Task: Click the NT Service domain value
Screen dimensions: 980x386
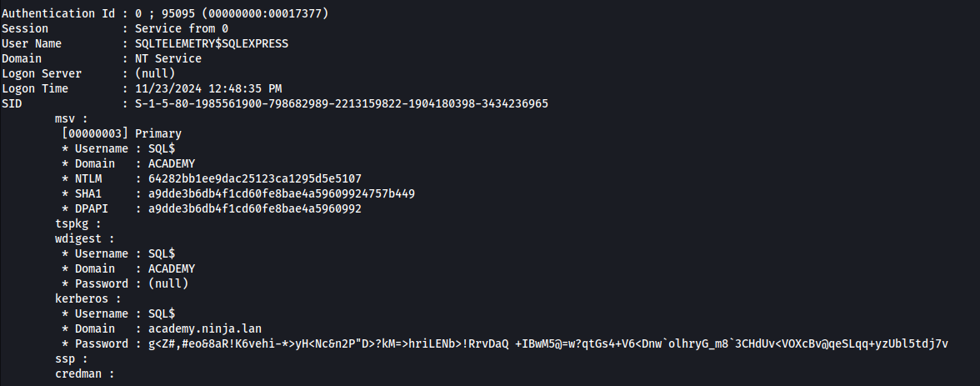Action: [168, 58]
